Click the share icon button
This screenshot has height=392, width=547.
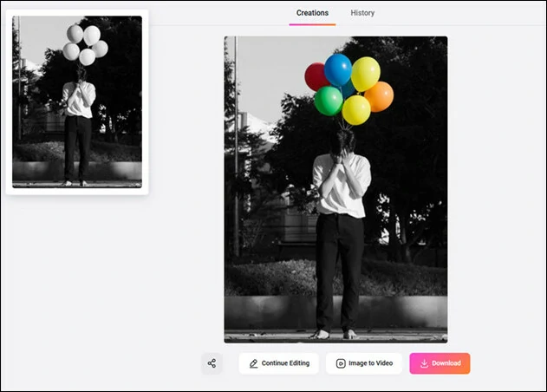coord(212,363)
